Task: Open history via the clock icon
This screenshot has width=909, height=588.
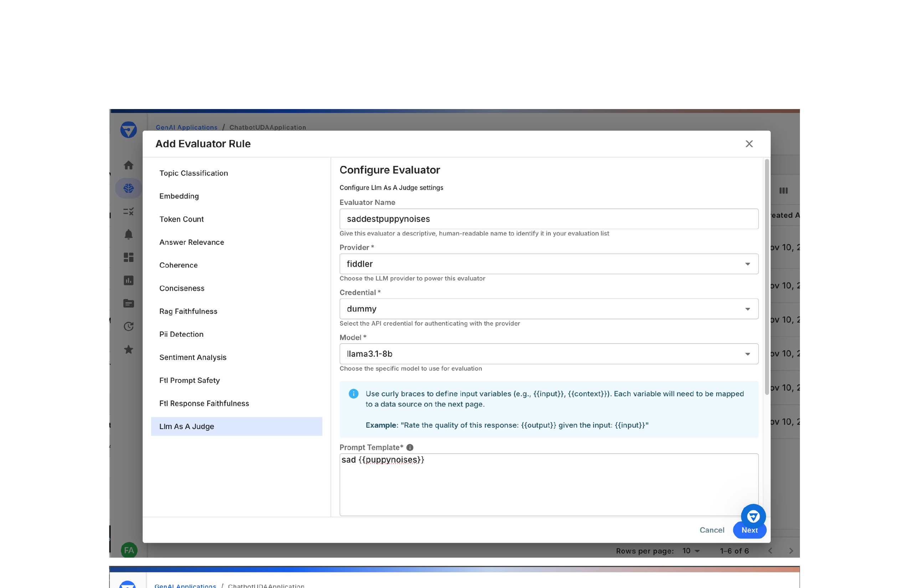Action: tap(128, 326)
